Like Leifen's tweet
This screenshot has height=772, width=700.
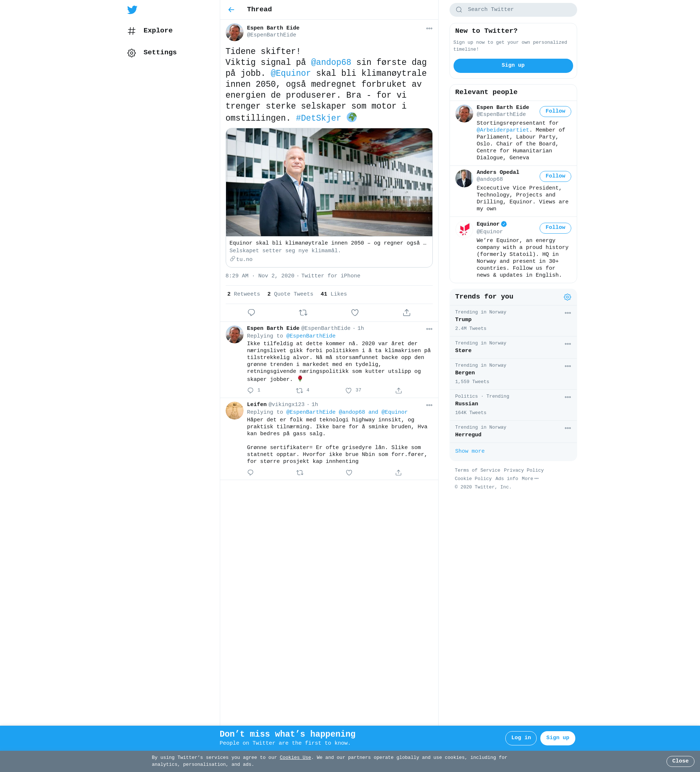click(x=349, y=472)
